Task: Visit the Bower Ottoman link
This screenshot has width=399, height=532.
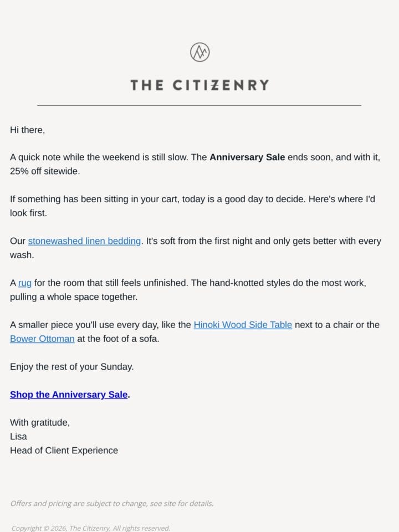Action: click(42, 339)
